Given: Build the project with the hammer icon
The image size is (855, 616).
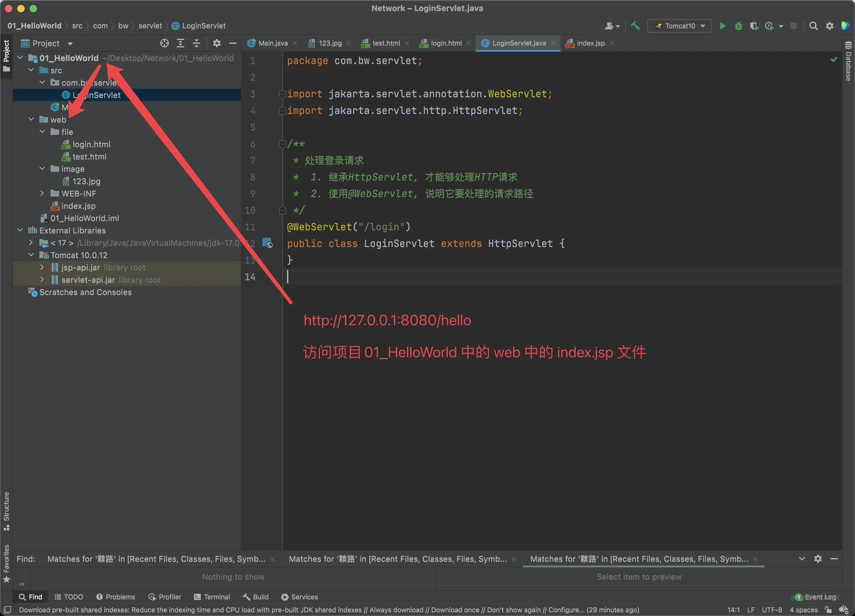Looking at the screenshot, I should click(x=635, y=26).
